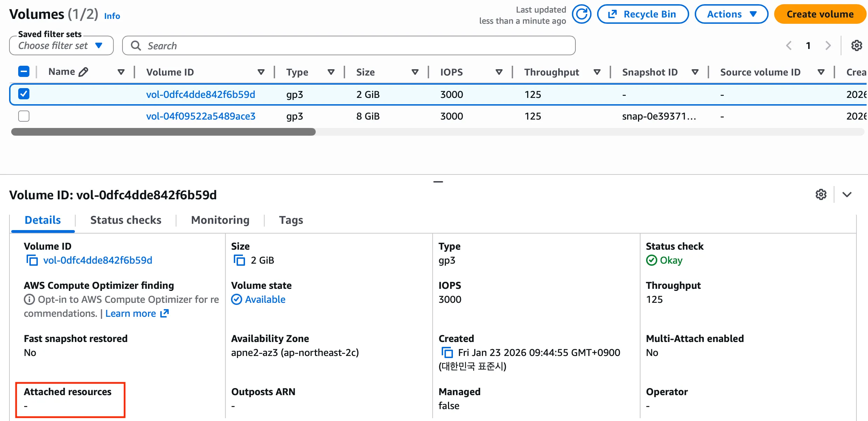Open vol-04f09522a5489ace3 volume link
Image resolution: width=868 pixels, height=421 pixels.
pos(201,116)
